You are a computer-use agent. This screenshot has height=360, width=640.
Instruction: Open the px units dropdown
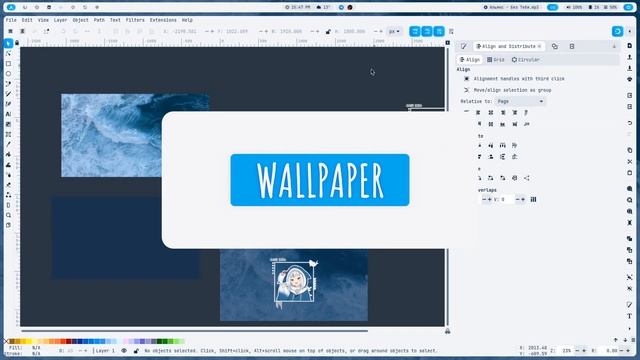click(394, 31)
